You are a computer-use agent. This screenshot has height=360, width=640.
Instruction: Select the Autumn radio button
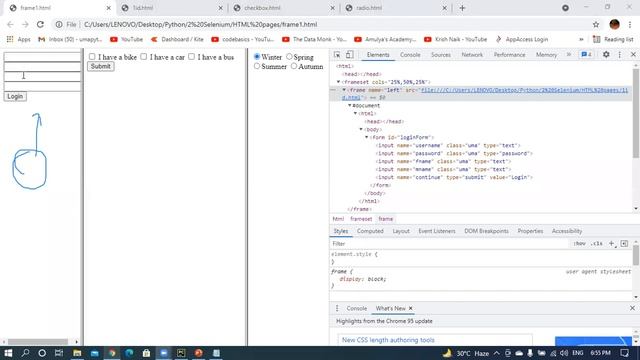(x=294, y=66)
